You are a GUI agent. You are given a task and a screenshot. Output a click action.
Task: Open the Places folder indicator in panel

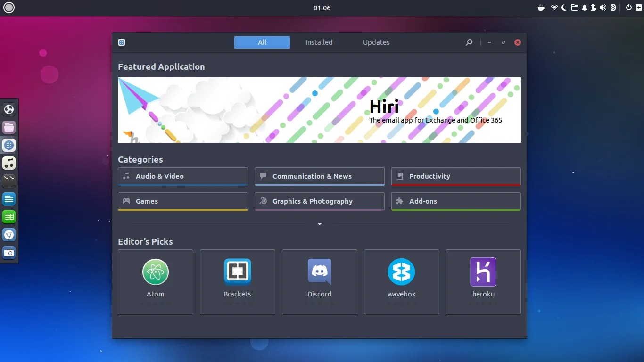(x=575, y=8)
